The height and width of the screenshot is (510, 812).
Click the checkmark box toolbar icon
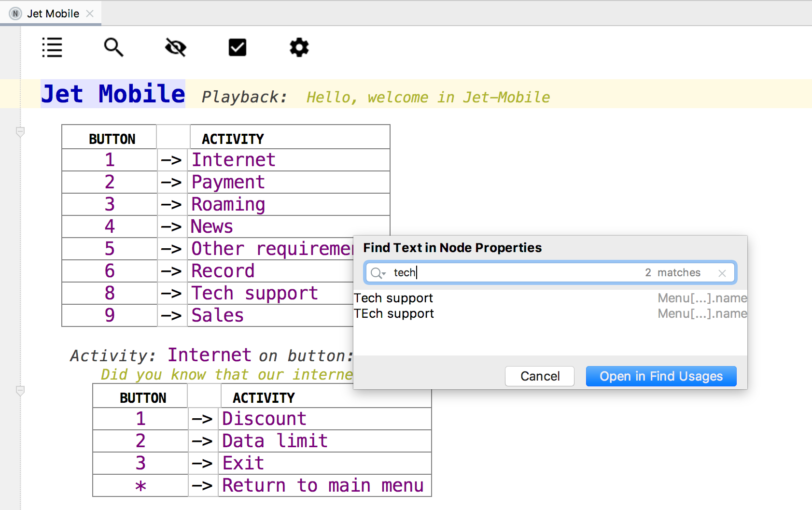pyautogui.click(x=238, y=47)
